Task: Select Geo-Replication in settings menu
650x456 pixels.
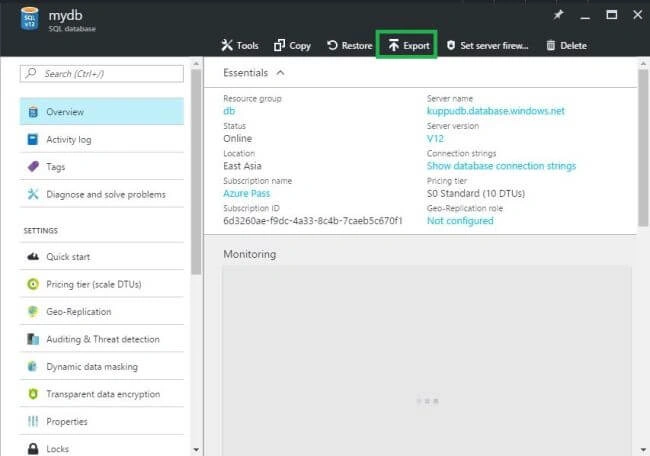Action: point(102,312)
